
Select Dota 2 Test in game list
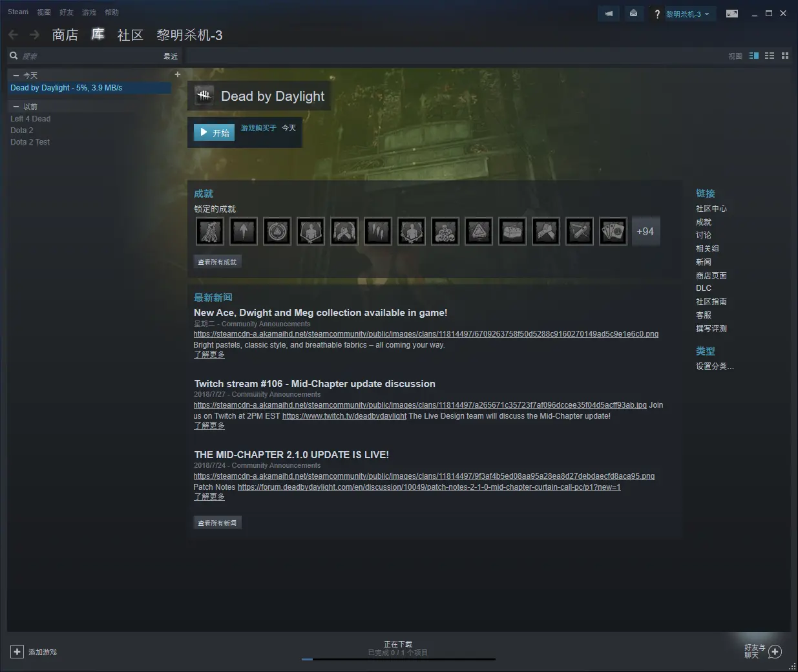coord(30,142)
